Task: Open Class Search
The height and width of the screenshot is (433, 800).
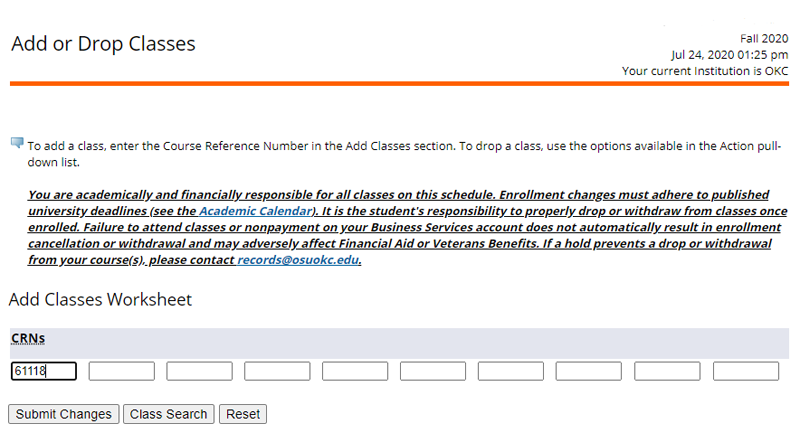Action: pyautogui.click(x=168, y=414)
